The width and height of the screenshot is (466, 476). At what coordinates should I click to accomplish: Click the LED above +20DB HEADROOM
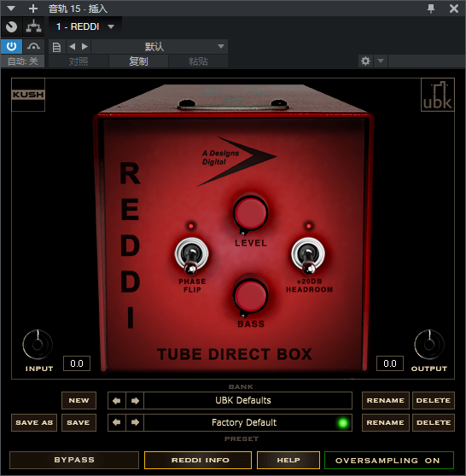[x=309, y=226]
